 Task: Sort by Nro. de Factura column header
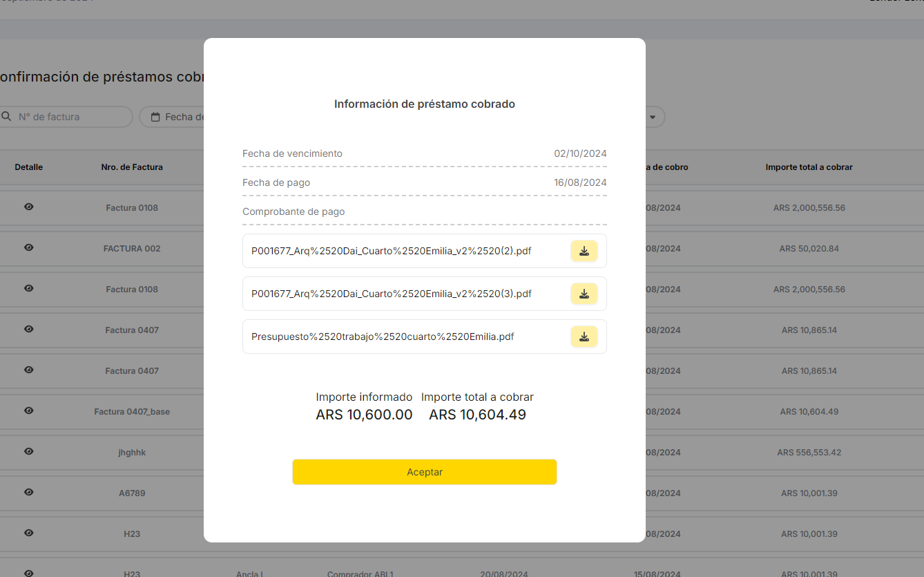pyautogui.click(x=132, y=167)
